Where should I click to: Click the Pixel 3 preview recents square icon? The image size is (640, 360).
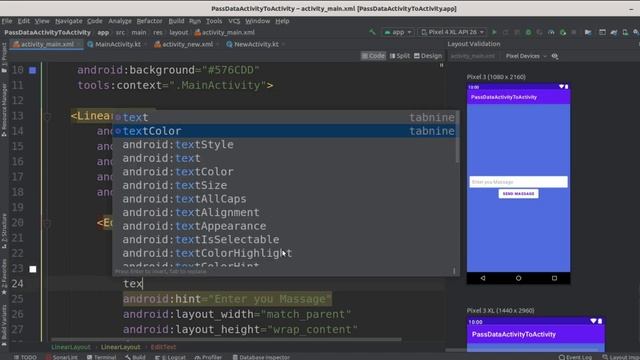pos(554,278)
